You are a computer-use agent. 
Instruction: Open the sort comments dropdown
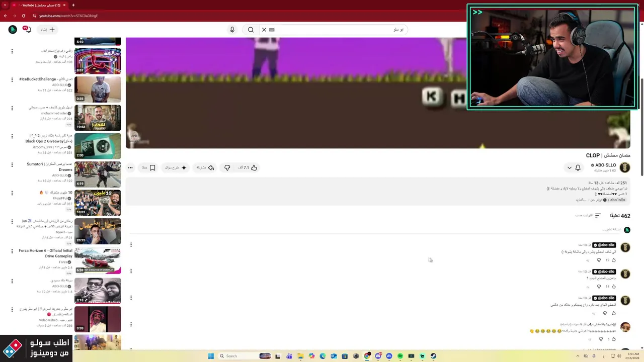point(588,216)
